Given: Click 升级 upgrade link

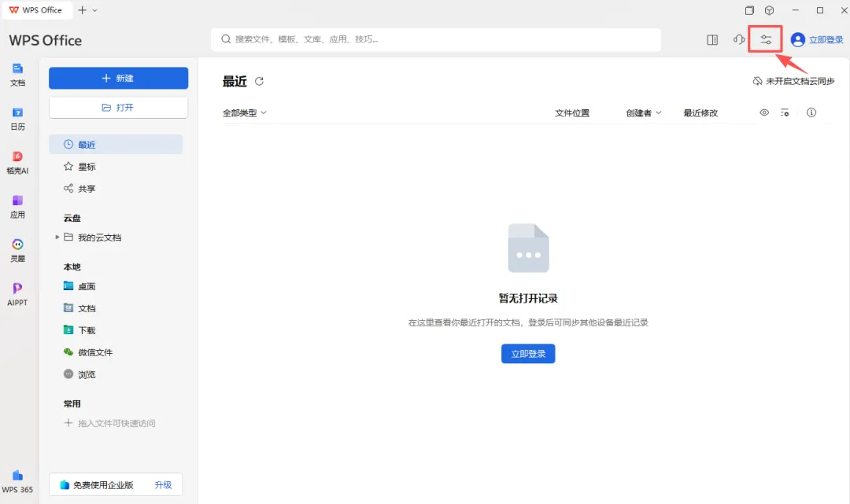Looking at the screenshot, I should coord(163,484).
